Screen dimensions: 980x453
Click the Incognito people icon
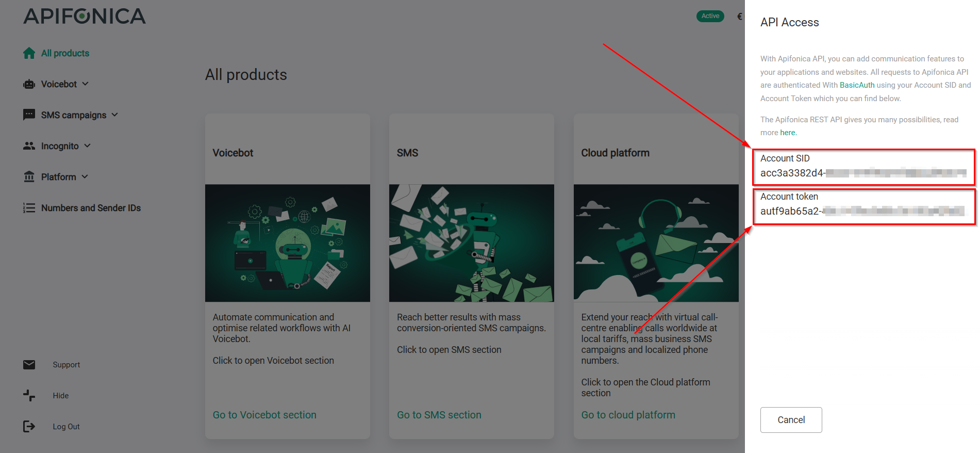coord(29,146)
